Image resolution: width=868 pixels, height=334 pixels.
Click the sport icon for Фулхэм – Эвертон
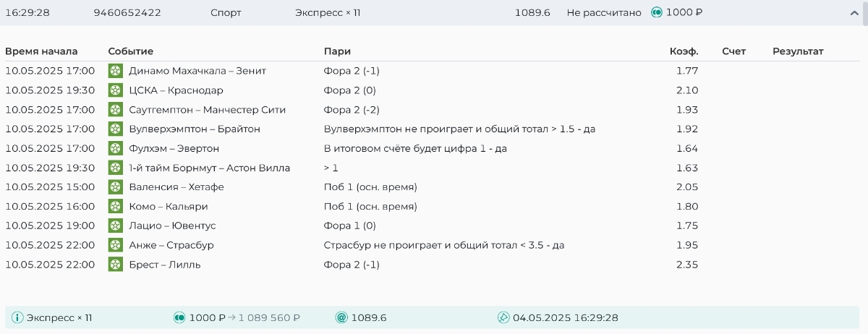pyautogui.click(x=116, y=148)
